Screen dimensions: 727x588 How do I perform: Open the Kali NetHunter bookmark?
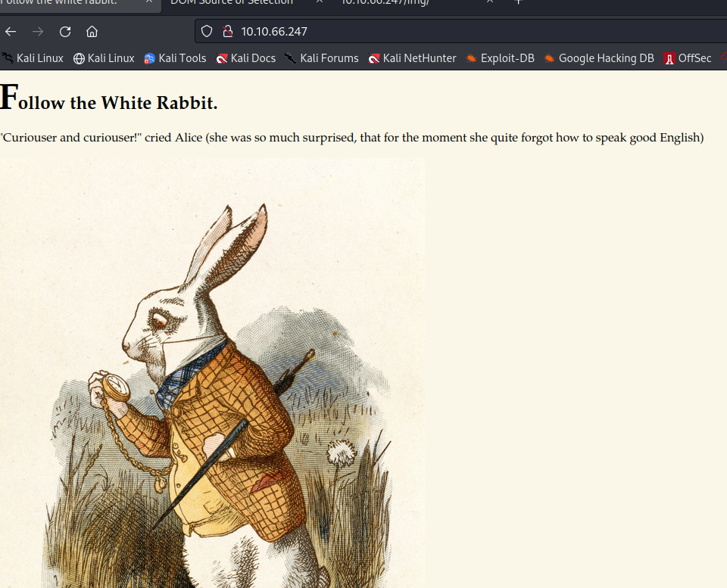point(412,58)
